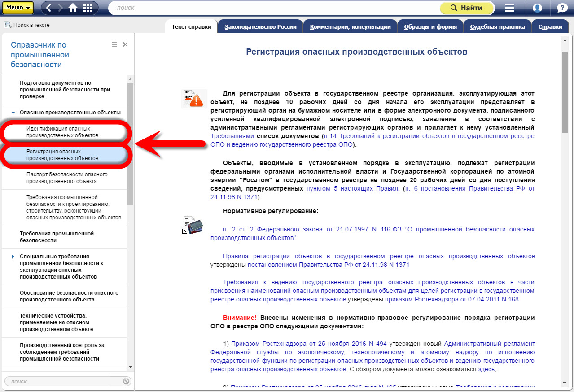Switch to the Судебная практика tab
The width and height of the screenshot is (574, 392).
tap(497, 27)
